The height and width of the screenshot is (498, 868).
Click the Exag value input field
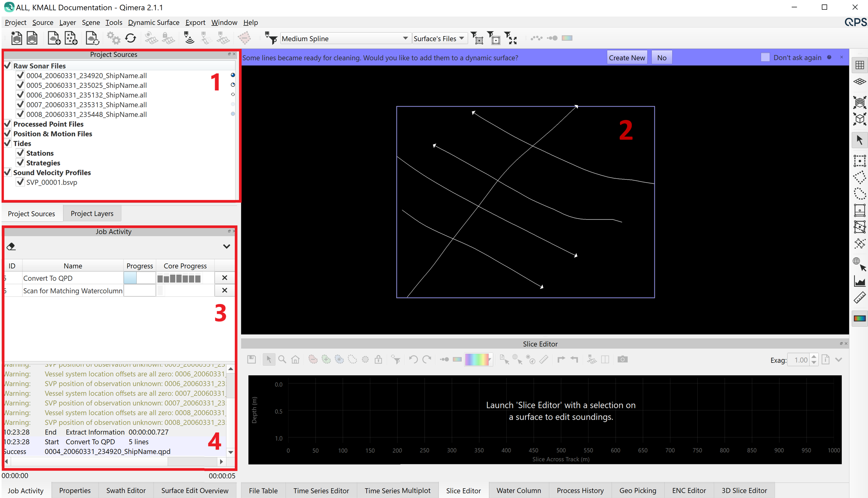(x=799, y=360)
